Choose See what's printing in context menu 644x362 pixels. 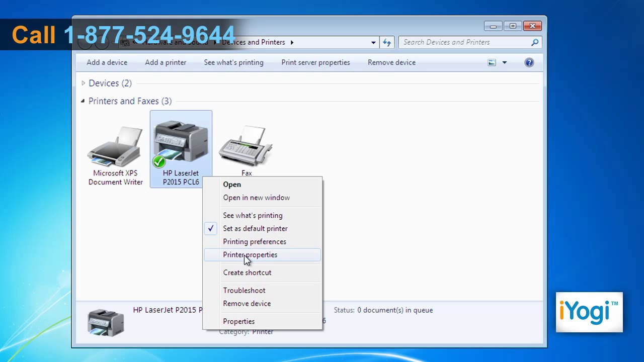pyautogui.click(x=262, y=215)
